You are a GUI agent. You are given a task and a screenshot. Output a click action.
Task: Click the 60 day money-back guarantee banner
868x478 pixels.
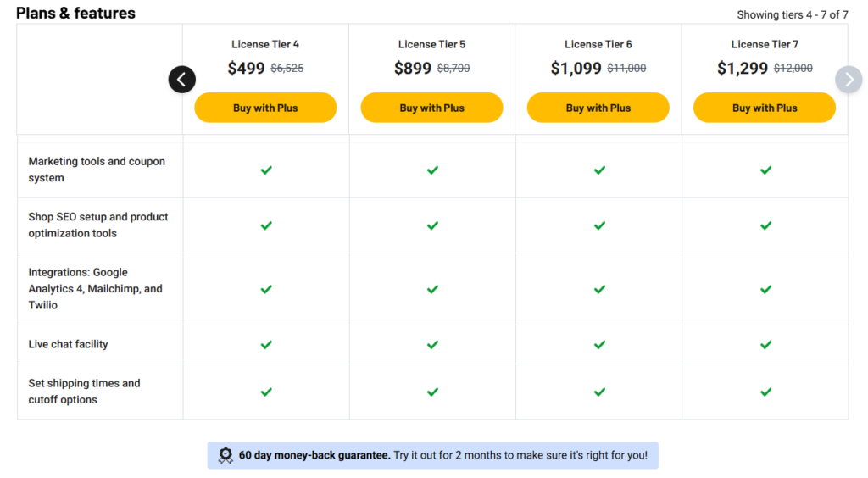coord(433,455)
